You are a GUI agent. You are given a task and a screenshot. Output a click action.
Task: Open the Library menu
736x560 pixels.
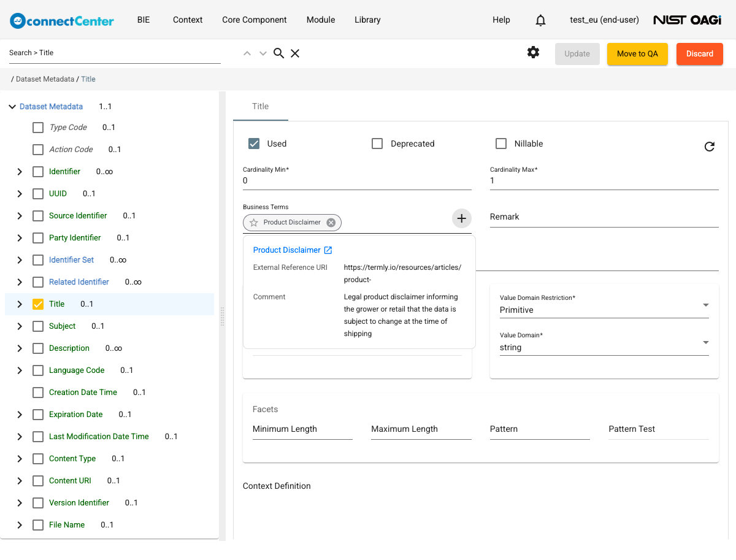[x=367, y=20]
